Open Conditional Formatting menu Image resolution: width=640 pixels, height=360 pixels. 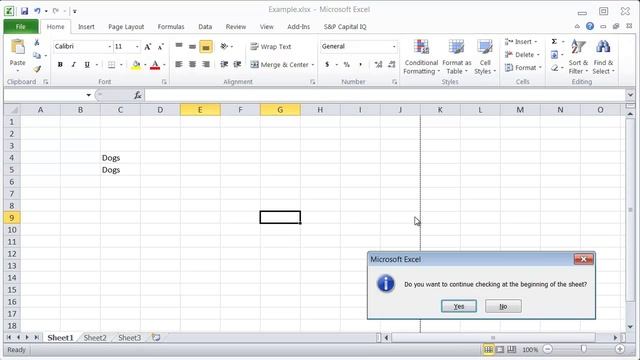[421, 57]
